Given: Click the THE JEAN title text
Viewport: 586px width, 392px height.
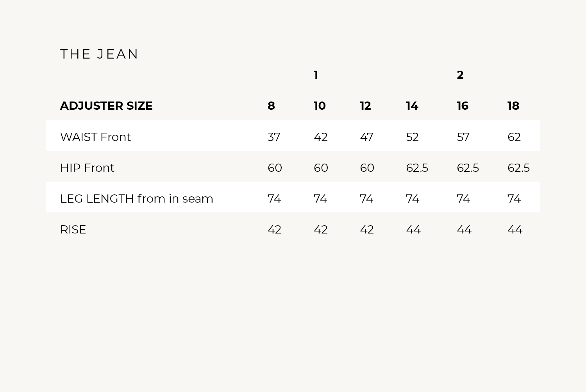Looking at the screenshot, I should point(99,54).
